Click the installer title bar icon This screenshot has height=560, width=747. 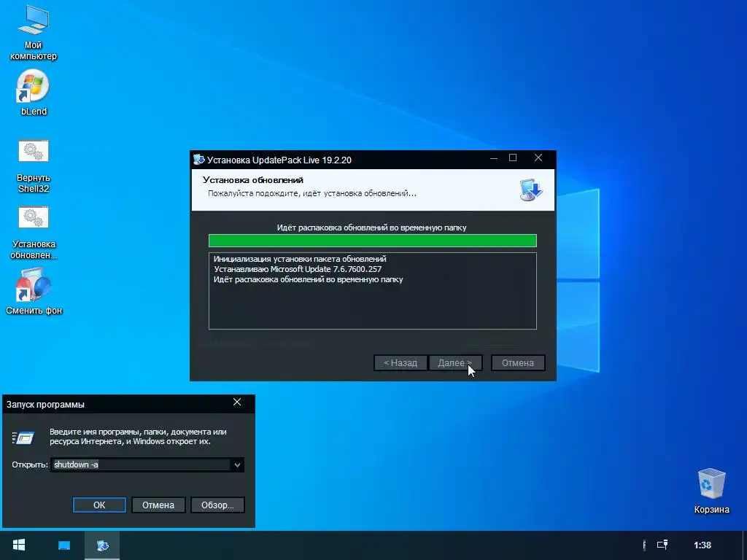coord(198,160)
